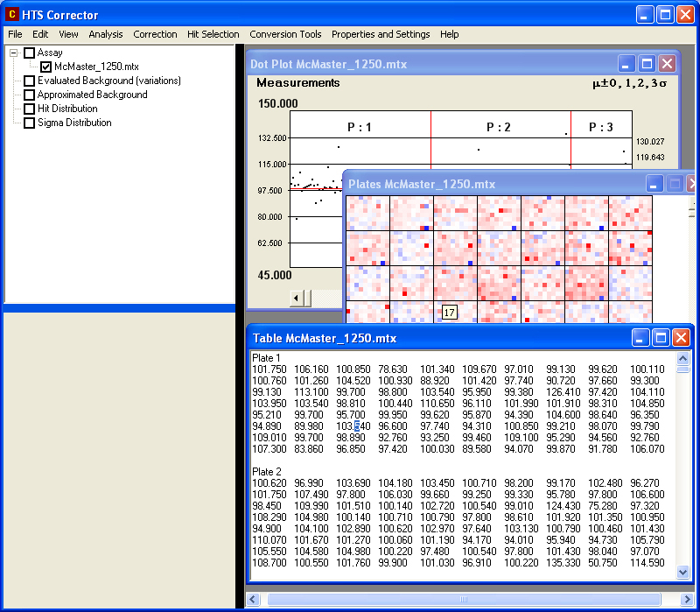Open the Correction menu
700x612 pixels.
click(x=156, y=34)
